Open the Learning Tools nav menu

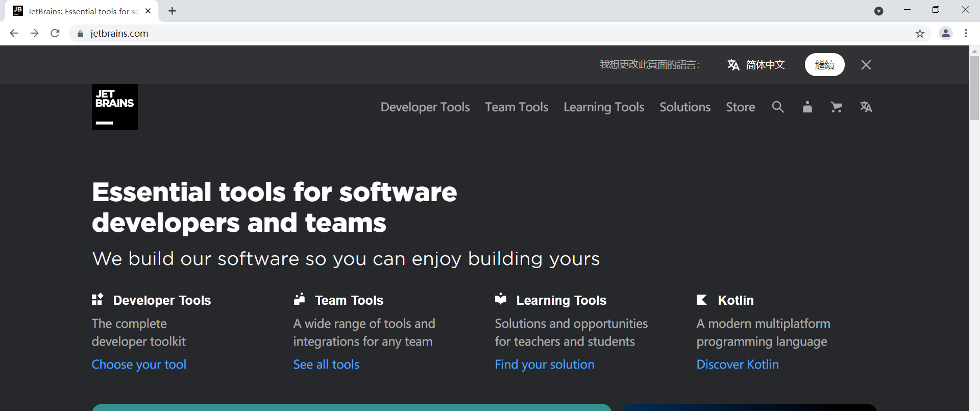point(604,107)
